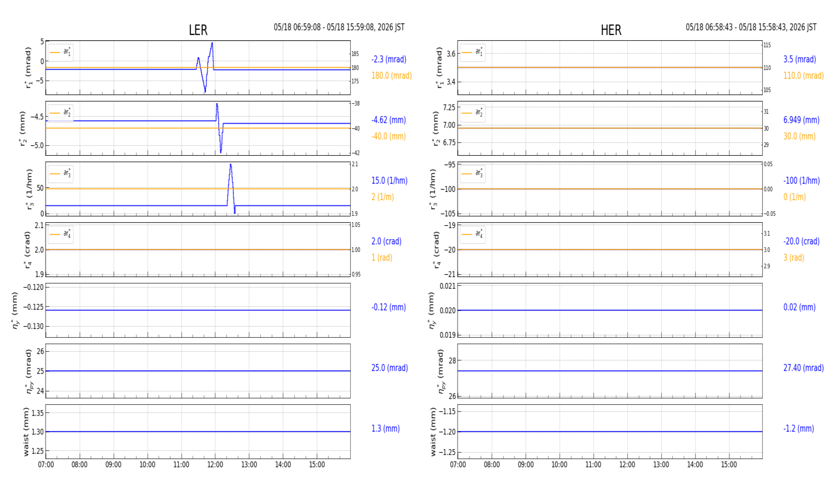The width and height of the screenshot is (824, 504).
Task: Click the 12:00 tick label under LER
Action: tap(215, 465)
